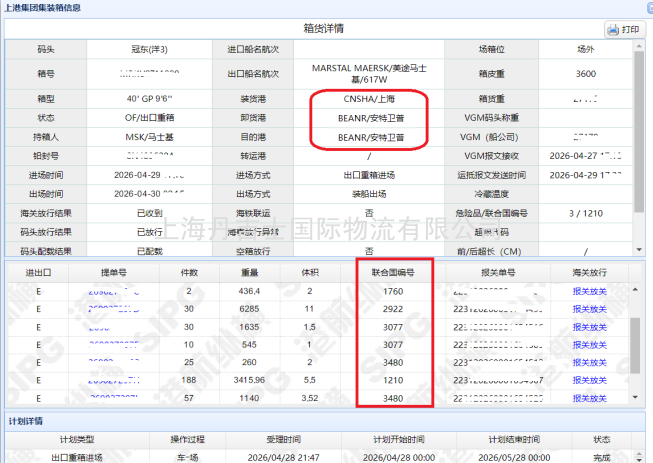Click the 打印 print button

click(624, 30)
